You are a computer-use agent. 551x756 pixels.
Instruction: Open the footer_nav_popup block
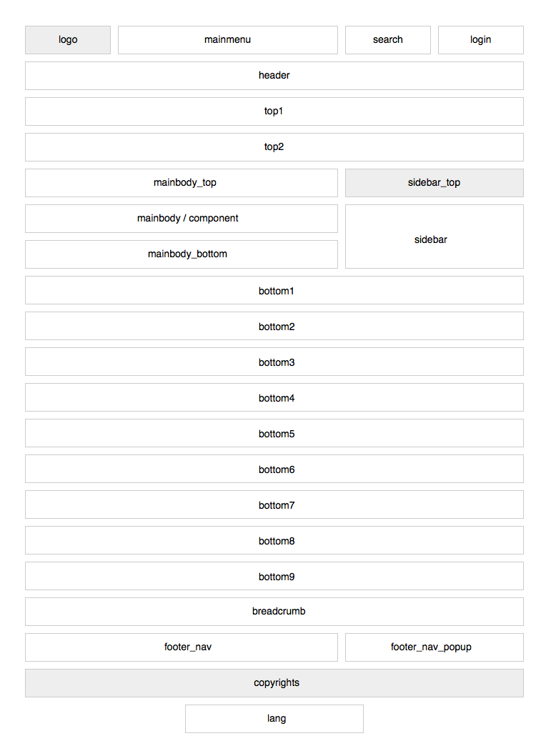(x=434, y=647)
